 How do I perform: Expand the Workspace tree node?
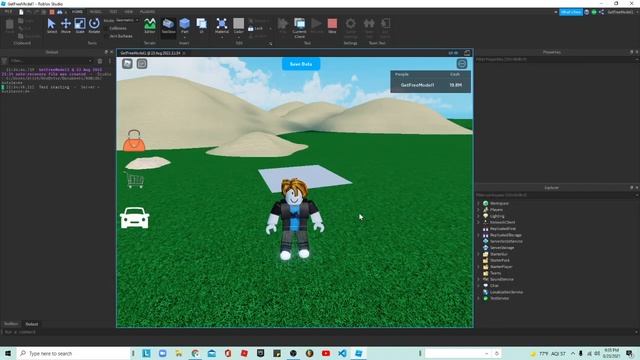click(x=479, y=203)
